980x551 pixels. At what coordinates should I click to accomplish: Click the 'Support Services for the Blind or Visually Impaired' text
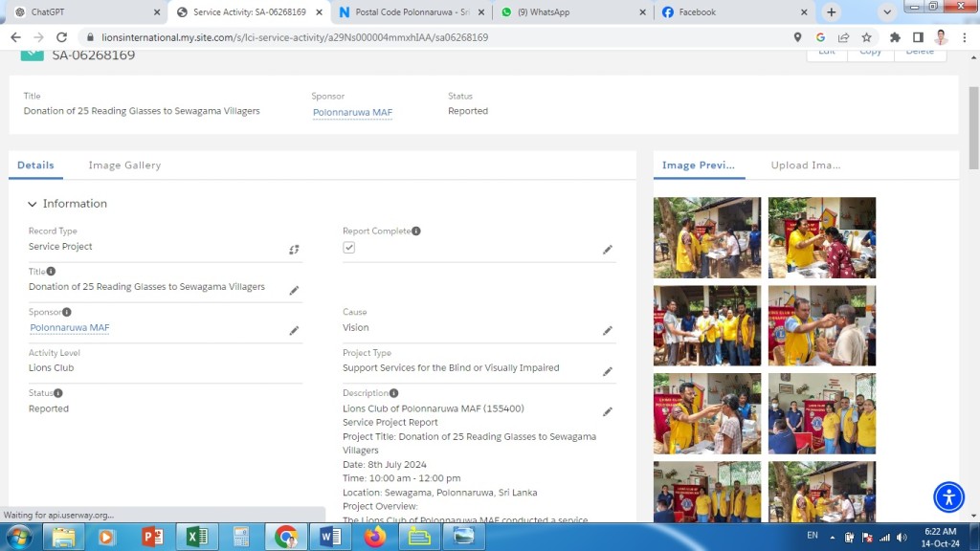pos(451,368)
